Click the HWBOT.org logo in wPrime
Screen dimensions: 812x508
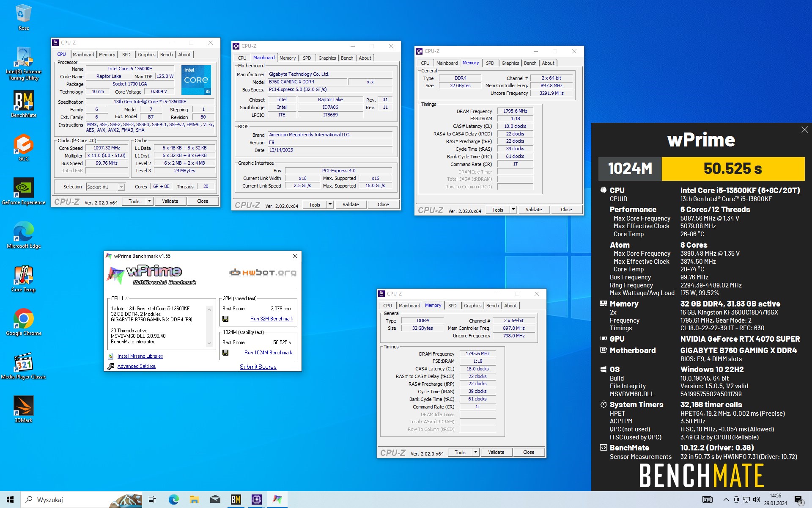263,272
